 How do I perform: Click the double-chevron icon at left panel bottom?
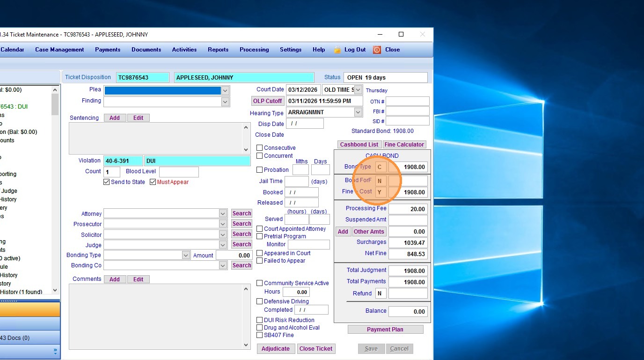click(x=55, y=350)
